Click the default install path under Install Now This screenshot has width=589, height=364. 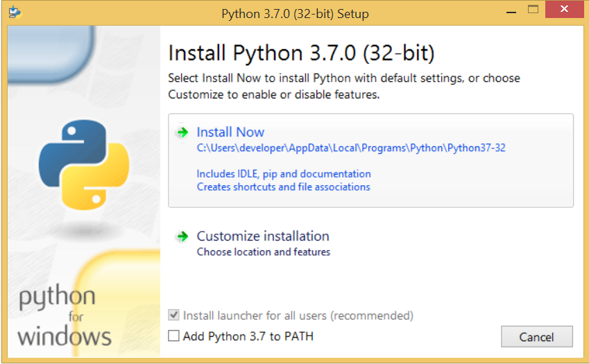pos(351,148)
